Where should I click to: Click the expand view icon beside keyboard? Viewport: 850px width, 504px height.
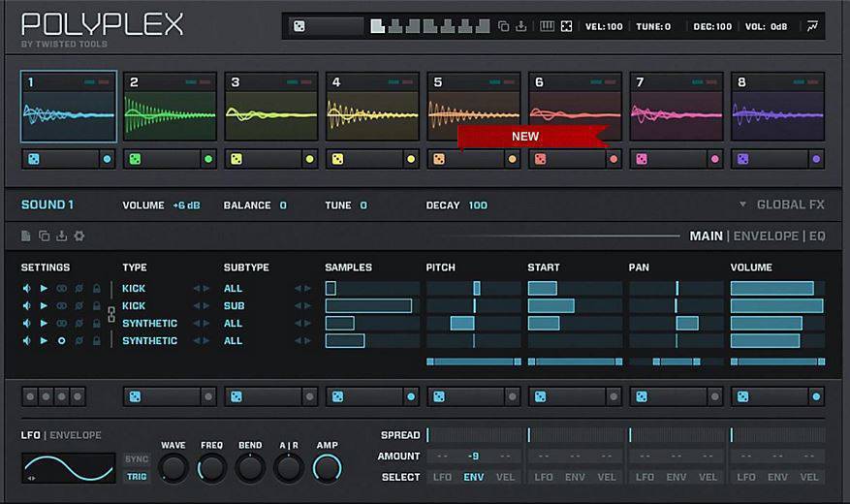pos(566,26)
